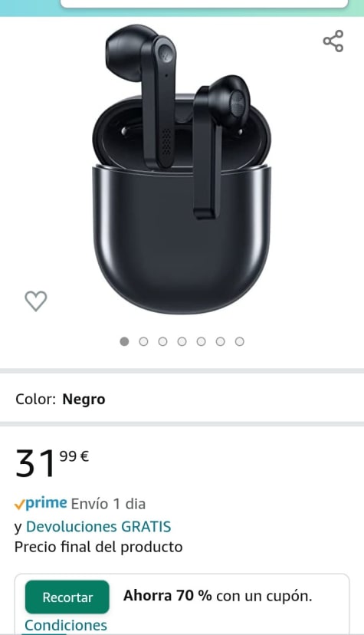The width and height of the screenshot is (364, 635).
Task: Open the black earbuds product image
Action: [182, 169]
